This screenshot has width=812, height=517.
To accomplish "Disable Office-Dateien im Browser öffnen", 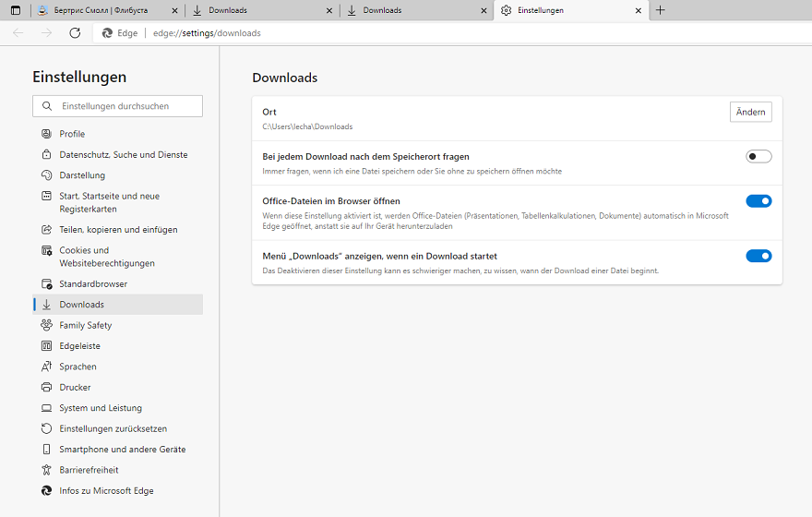I will (x=758, y=201).
